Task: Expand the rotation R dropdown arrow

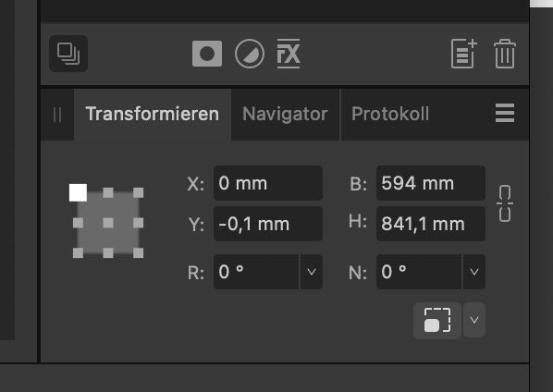Action: coord(311,272)
